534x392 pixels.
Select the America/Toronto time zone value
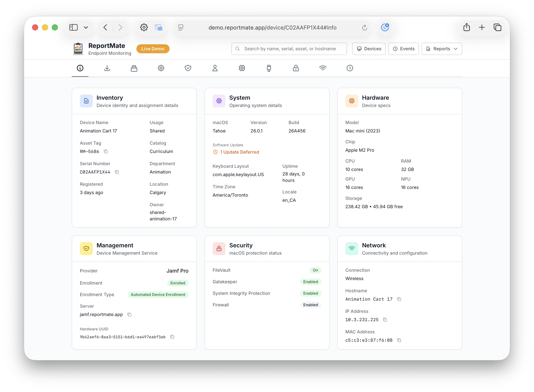click(230, 195)
